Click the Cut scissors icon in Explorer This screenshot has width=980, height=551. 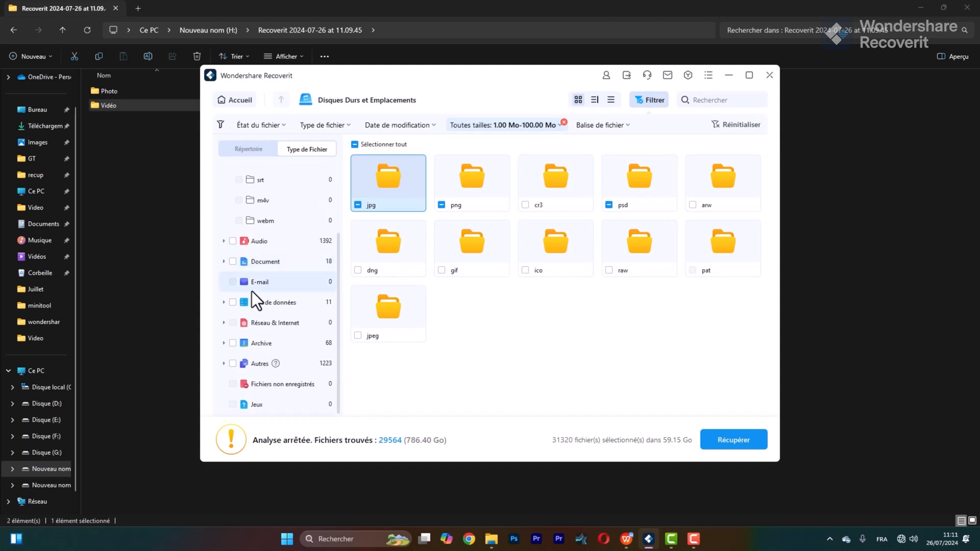click(75, 56)
